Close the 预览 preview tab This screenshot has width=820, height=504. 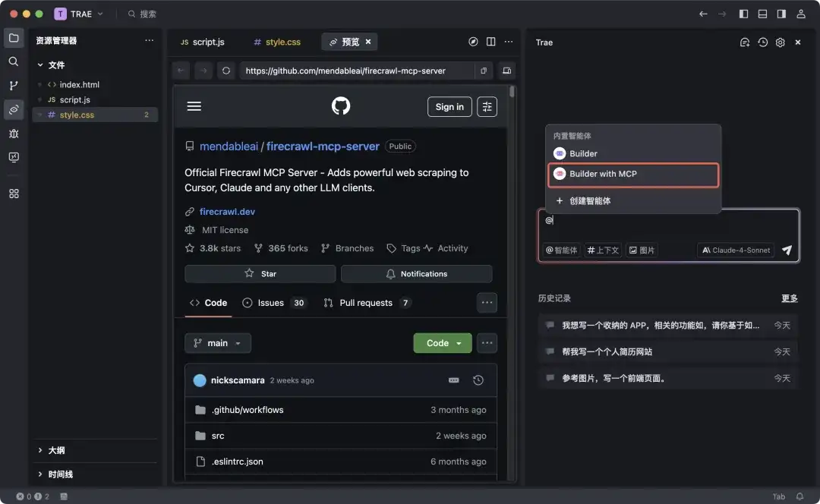pyautogui.click(x=368, y=42)
